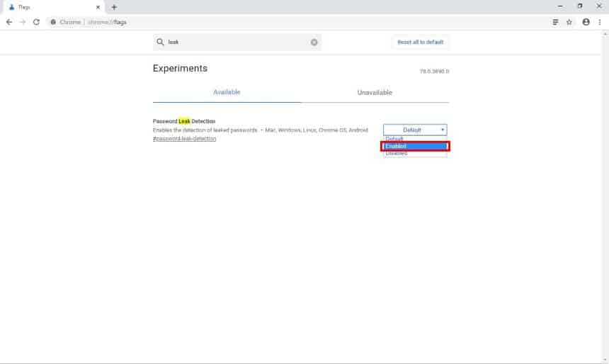Open the user profile avatar menu
Screen dimensions: 609x364
586,22
